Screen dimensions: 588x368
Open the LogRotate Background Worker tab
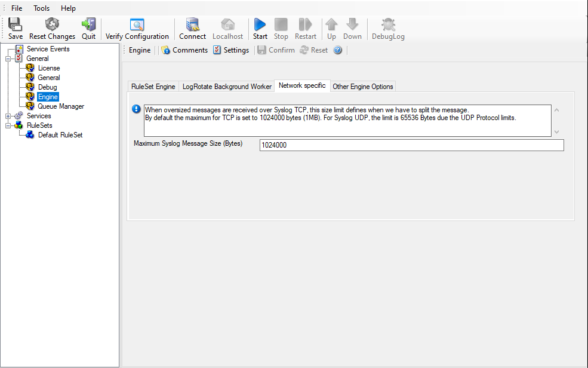227,87
